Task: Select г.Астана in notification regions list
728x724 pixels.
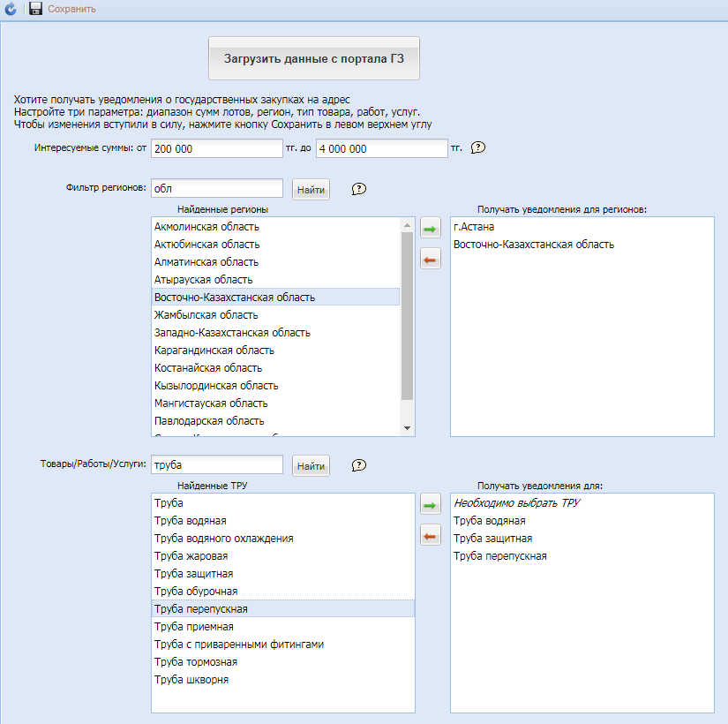Action: [x=582, y=227]
